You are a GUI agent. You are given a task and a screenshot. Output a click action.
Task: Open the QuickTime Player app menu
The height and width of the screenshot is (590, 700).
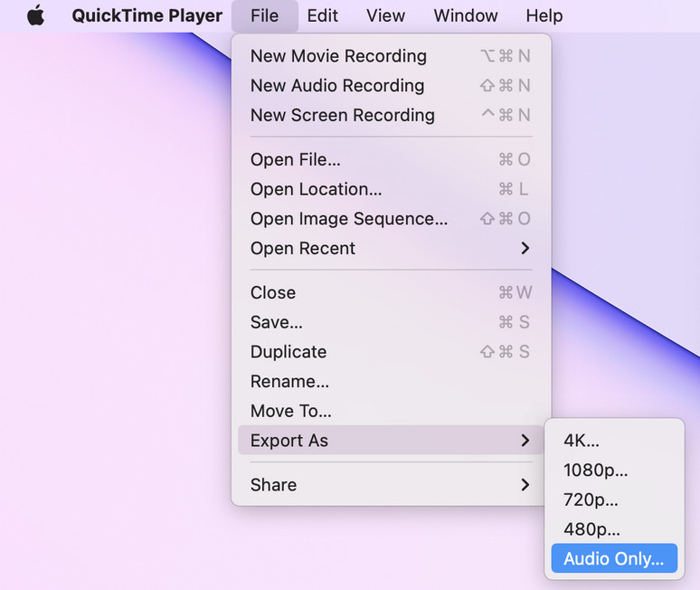point(147,15)
